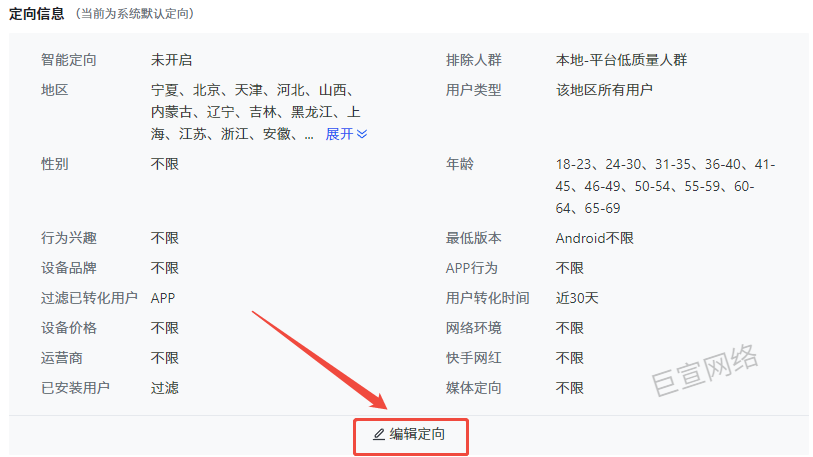813x457 pixels.
Task: Click the 过滤 value for 已安装用户
Action: [x=164, y=388]
